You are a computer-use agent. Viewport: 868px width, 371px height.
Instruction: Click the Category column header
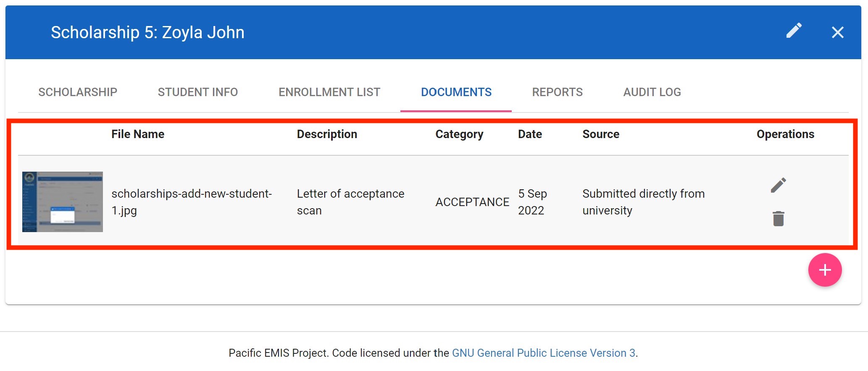click(x=459, y=134)
